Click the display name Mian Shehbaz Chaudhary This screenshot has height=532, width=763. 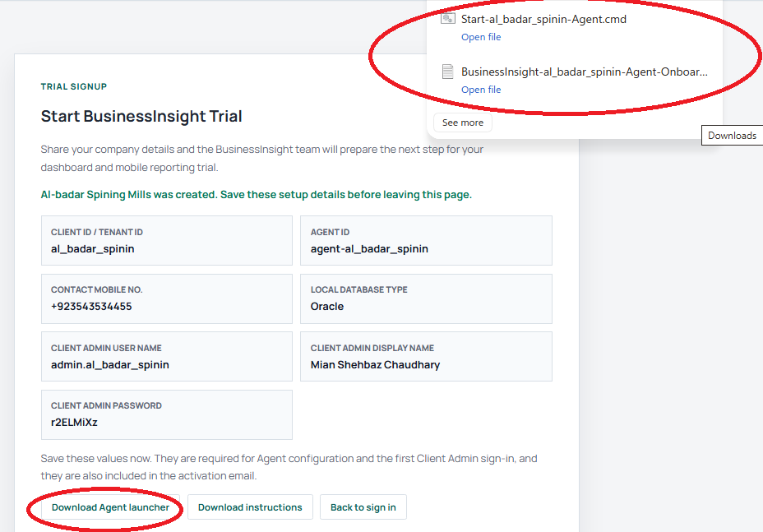375,364
